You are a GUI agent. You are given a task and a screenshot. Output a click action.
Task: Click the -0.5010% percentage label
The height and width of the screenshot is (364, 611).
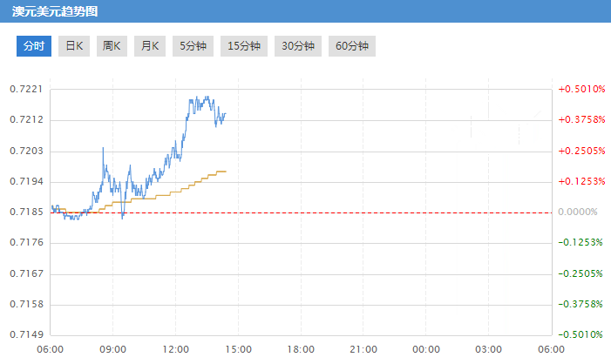coord(580,334)
